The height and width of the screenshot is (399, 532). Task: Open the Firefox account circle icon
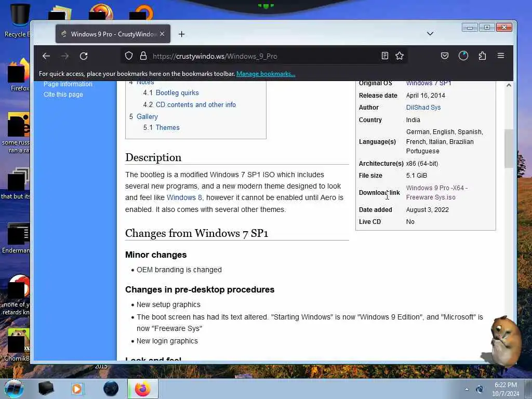click(x=463, y=56)
